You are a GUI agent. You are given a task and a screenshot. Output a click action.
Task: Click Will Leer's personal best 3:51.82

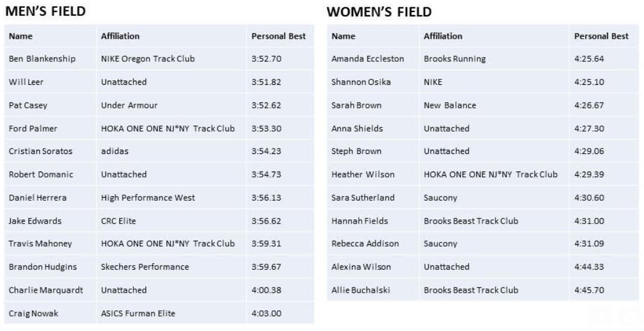click(266, 82)
